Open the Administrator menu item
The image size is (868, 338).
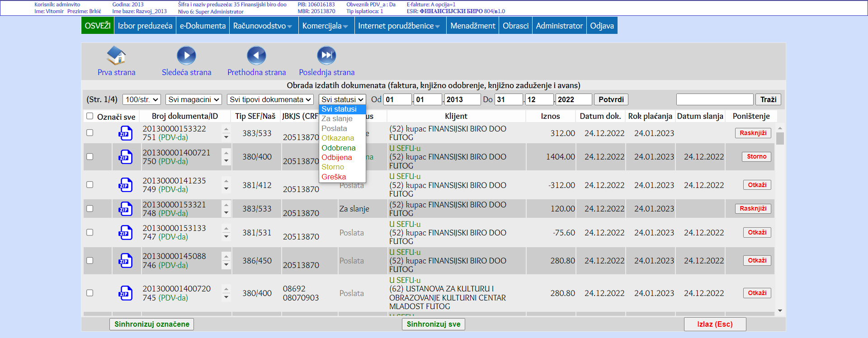click(559, 26)
